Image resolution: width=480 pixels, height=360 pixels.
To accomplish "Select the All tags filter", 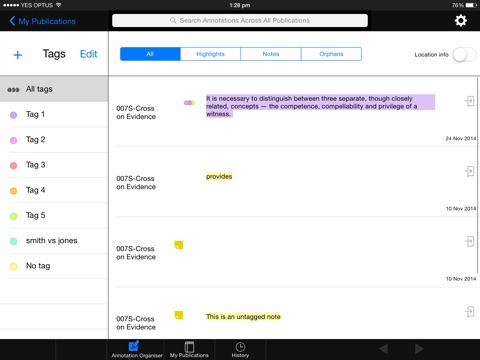I will (54, 89).
